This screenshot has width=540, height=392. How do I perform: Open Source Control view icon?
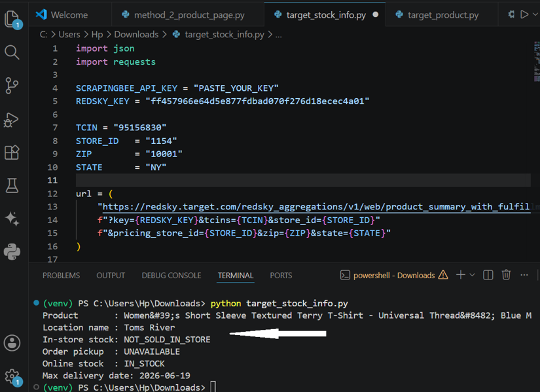12,86
